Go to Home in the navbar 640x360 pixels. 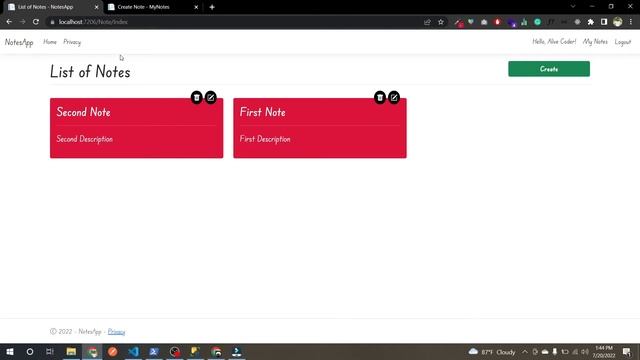(50, 42)
